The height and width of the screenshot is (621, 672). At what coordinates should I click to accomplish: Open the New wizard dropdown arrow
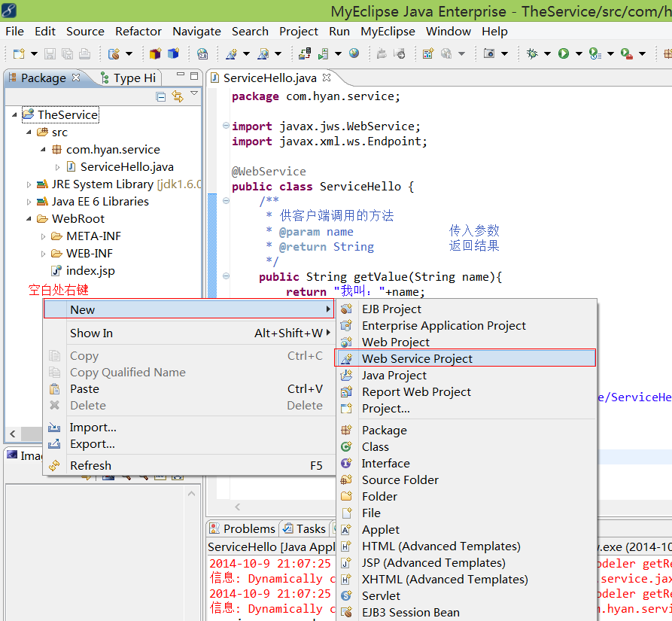pyautogui.click(x=34, y=54)
